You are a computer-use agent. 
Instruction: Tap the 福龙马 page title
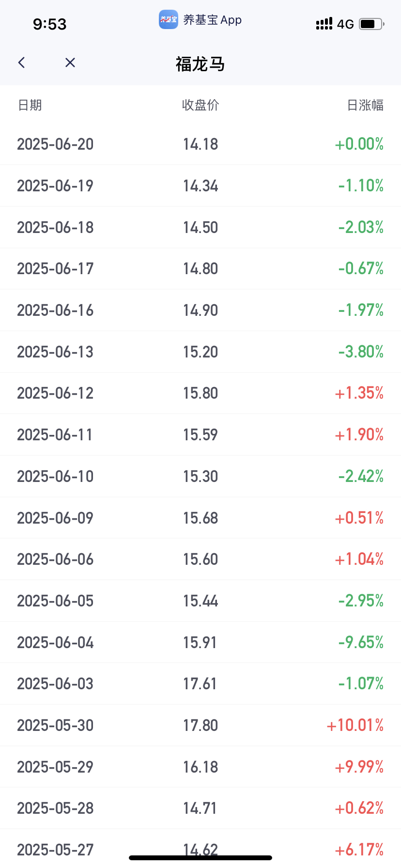200,64
